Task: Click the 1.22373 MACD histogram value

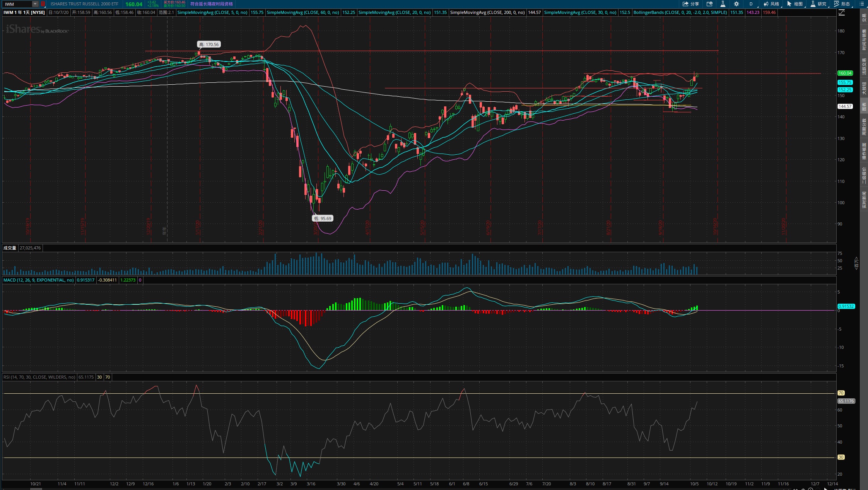Action: pyautogui.click(x=128, y=280)
